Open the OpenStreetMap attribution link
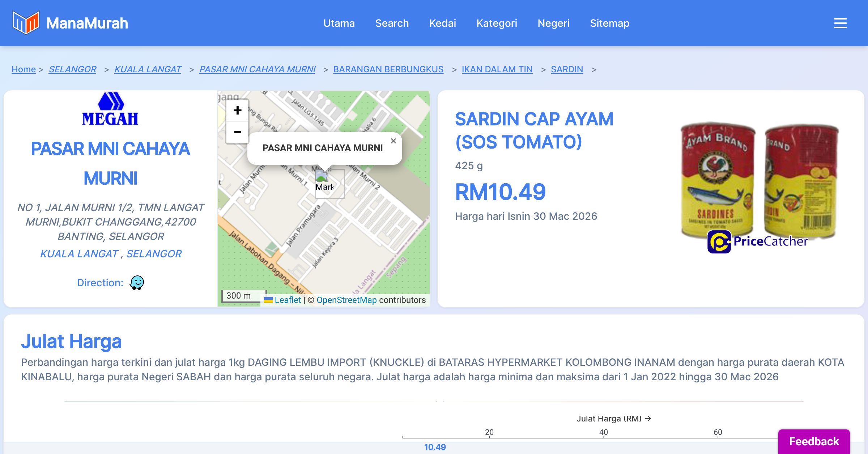The width and height of the screenshot is (868, 454). pyautogui.click(x=346, y=300)
